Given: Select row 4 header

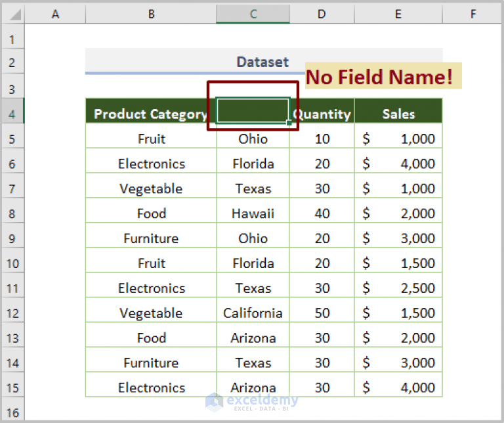Looking at the screenshot, I should [x=13, y=111].
